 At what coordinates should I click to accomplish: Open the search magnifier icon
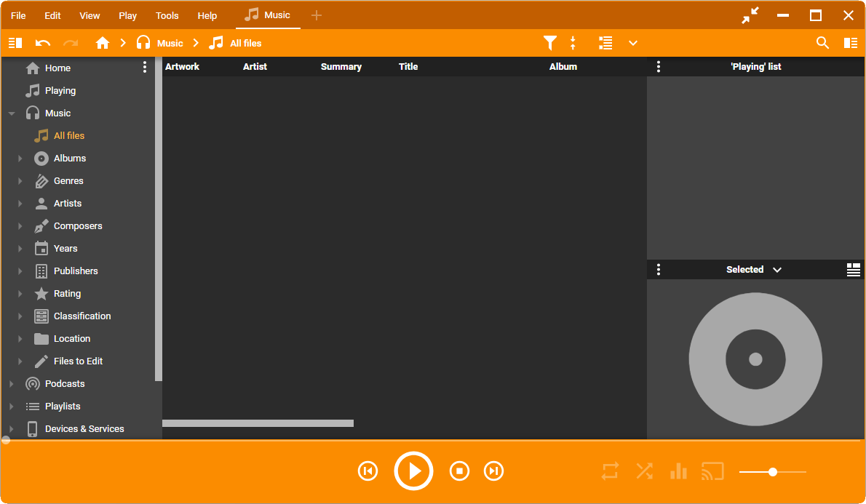pyautogui.click(x=822, y=43)
